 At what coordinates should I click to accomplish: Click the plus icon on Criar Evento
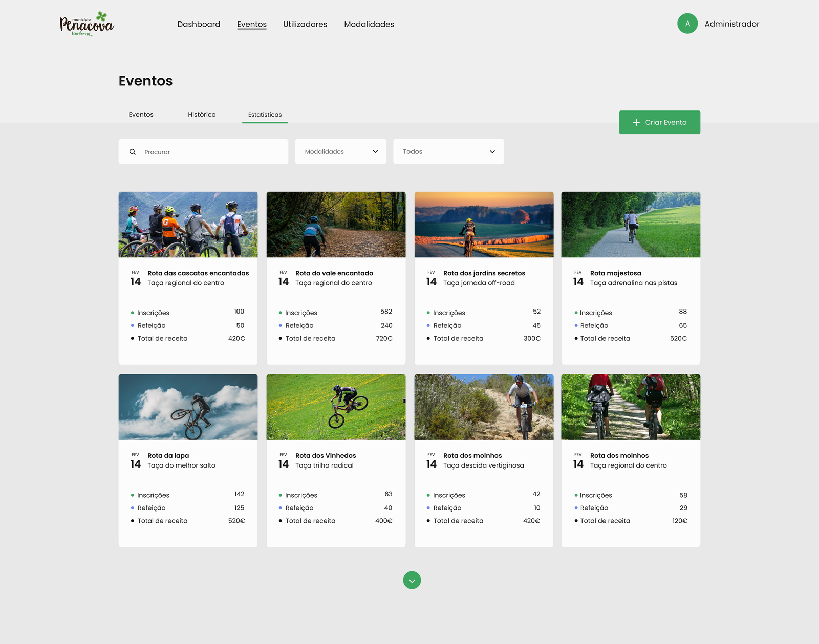636,122
